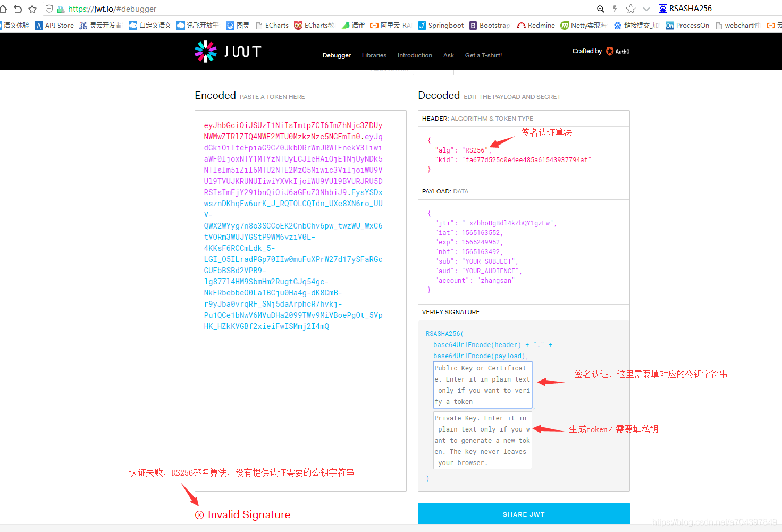The image size is (782, 532).
Task: Open the ECharts document bookmark
Action: [272, 26]
